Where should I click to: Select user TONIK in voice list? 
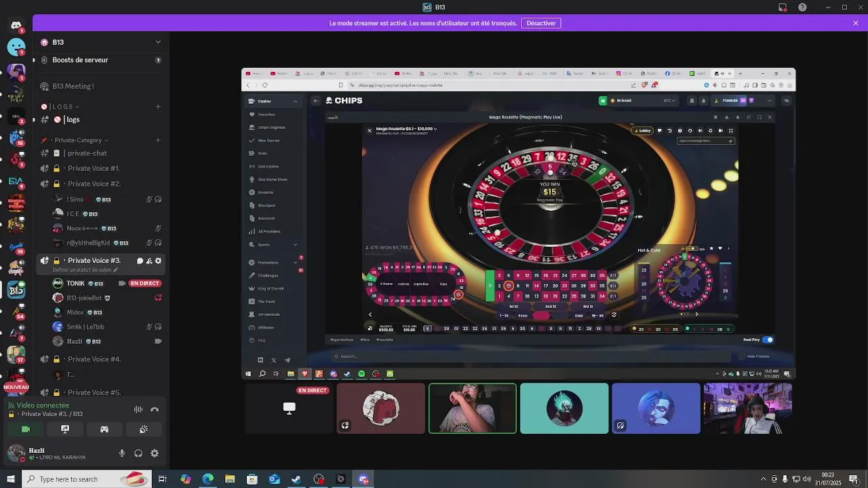click(x=107, y=283)
